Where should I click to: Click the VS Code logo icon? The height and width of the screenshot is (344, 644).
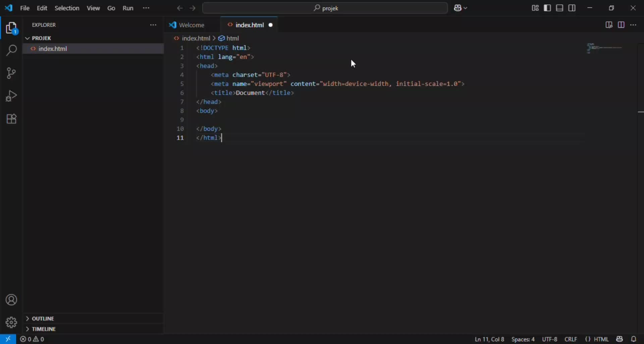point(9,8)
